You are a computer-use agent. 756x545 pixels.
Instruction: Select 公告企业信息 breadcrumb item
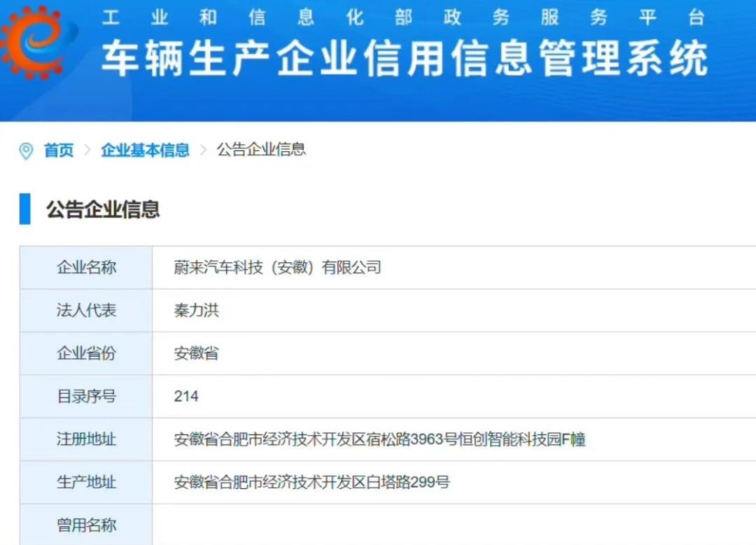(261, 149)
